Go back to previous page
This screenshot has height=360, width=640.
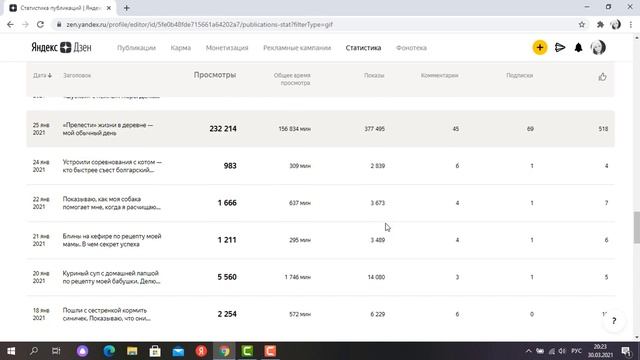coord(11,24)
